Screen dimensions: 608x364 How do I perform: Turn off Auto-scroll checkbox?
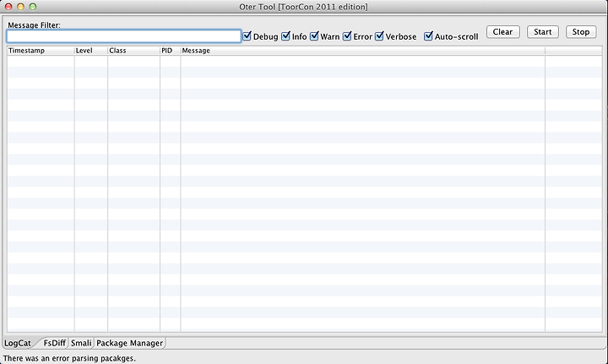[x=428, y=36]
